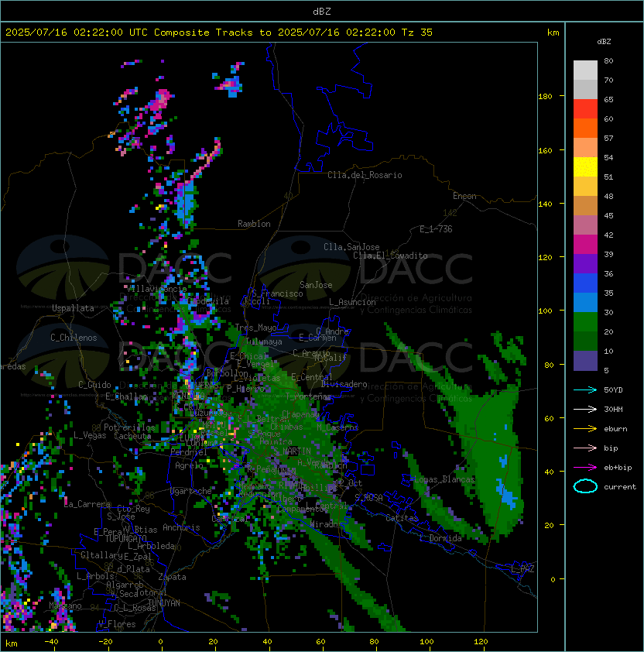Click the 'Uspallata' place label
This screenshot has width=644, height=652.
click(73, 308)
